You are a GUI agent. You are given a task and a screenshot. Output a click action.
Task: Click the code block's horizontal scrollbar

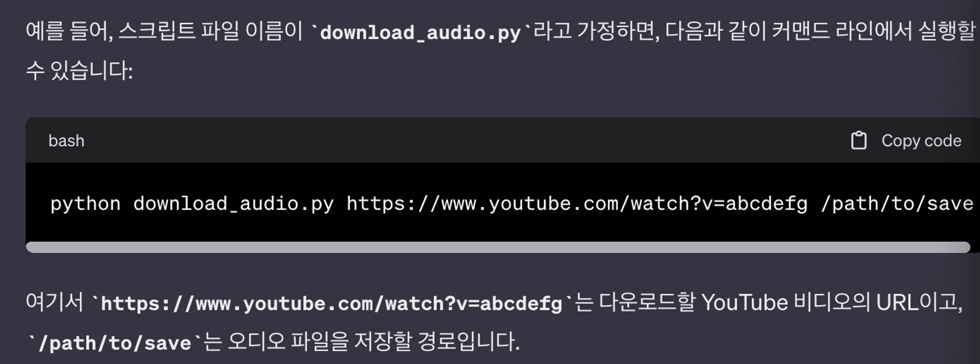498,247
